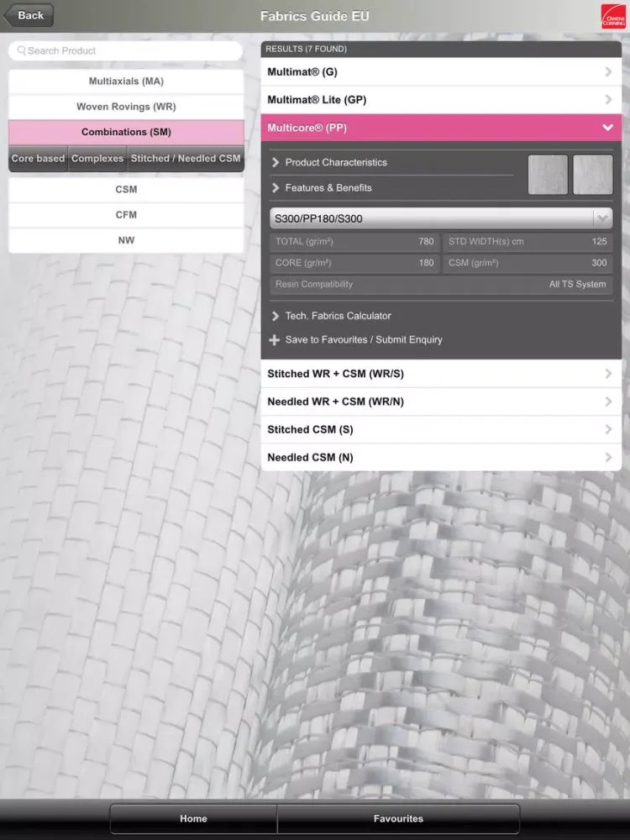630x840 pixels.
Task: Switch to the Complexes tab
Action: click(x=97, y=159)
